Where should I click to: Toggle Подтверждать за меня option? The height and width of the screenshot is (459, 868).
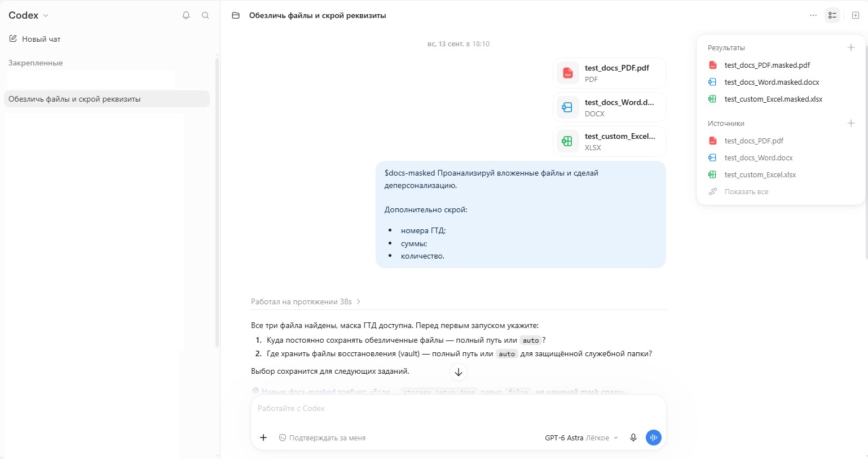coord(322,438)
